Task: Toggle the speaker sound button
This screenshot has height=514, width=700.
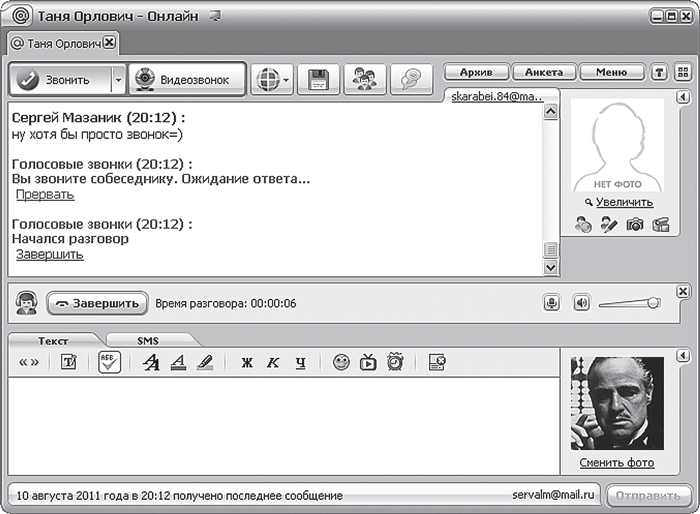Action: pyautogui.click(x=581, y=303)
